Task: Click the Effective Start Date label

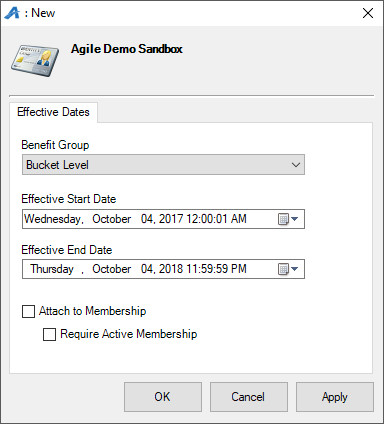Action: tap(69, 199)
